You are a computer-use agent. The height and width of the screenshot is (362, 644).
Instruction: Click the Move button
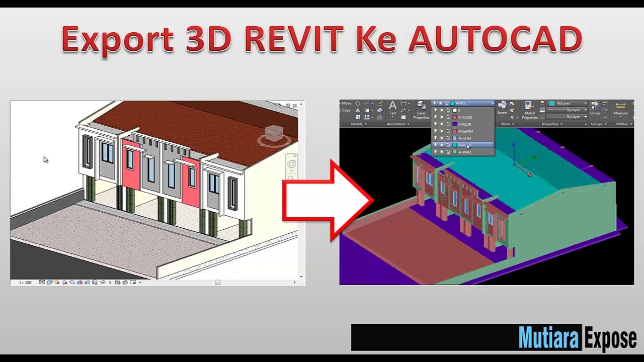coord(346,103)
